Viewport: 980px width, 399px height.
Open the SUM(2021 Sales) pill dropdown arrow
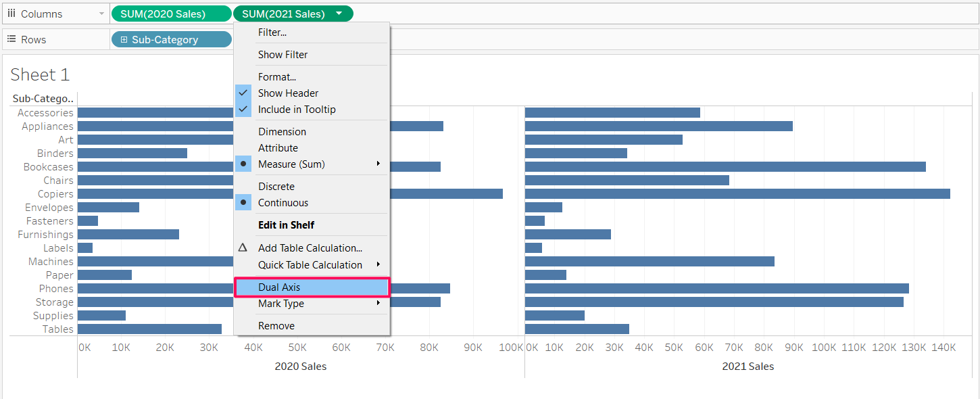[339, 14]
